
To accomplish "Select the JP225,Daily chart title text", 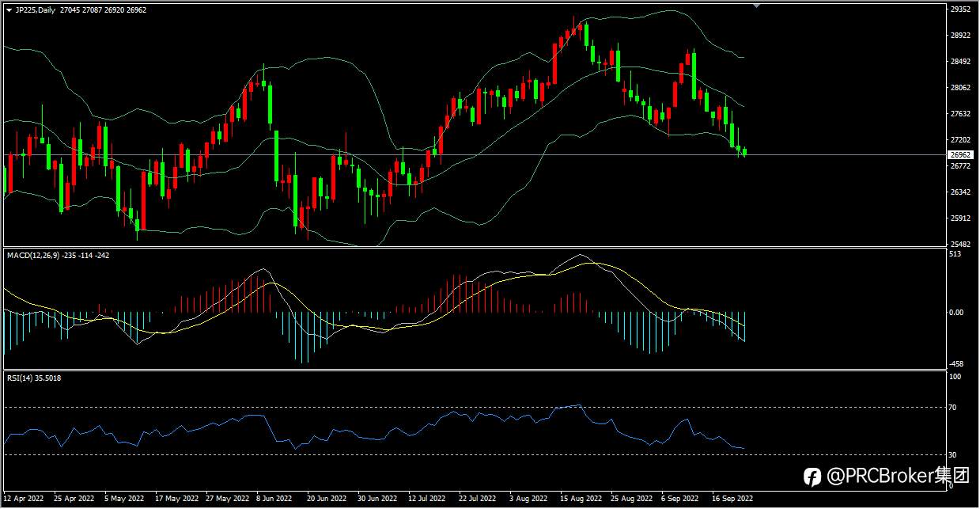I will pyautogui.click(x=36, y=9).
